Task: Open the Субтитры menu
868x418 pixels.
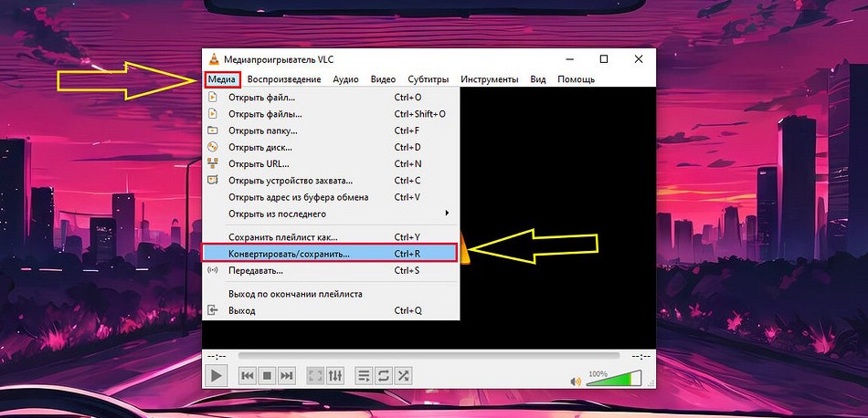Action: [428, 79]
